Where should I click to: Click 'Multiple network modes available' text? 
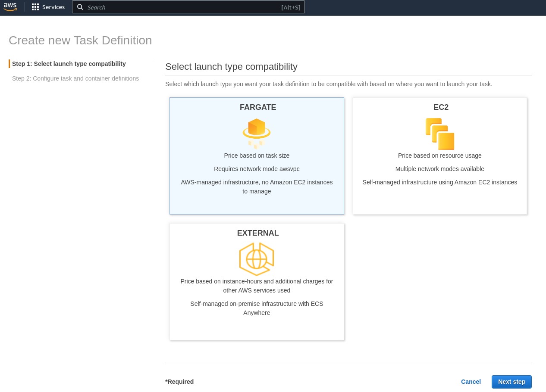click(440, 169)
